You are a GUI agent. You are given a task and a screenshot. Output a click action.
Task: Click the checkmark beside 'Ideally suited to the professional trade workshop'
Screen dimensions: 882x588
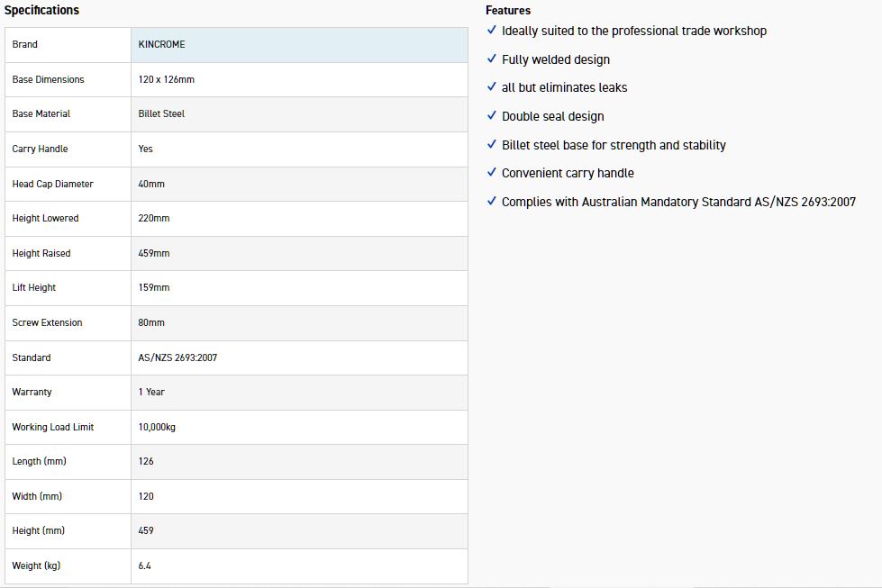[491, 30]
